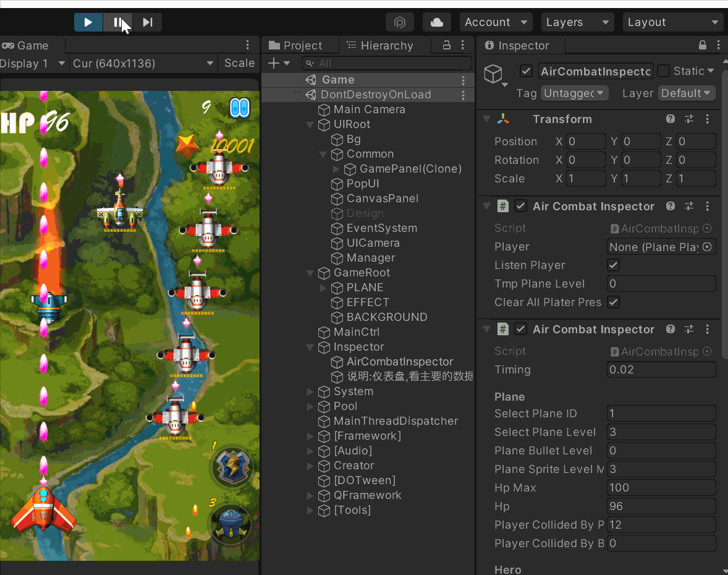Open DontDestroyOnLoad scene options menu
Image resolution: width=728 pixels, height=575 pixels.
463,95
